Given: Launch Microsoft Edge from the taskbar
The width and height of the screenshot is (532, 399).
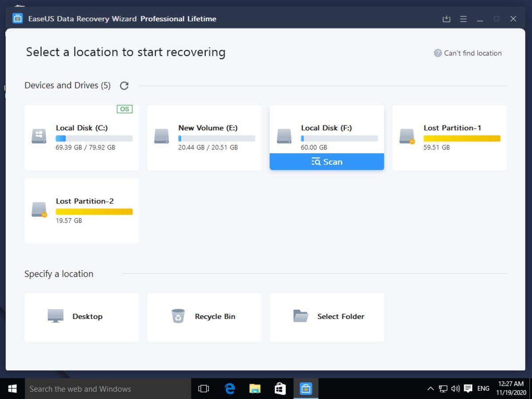Looking at the screenshot, I should click(229, 389).
